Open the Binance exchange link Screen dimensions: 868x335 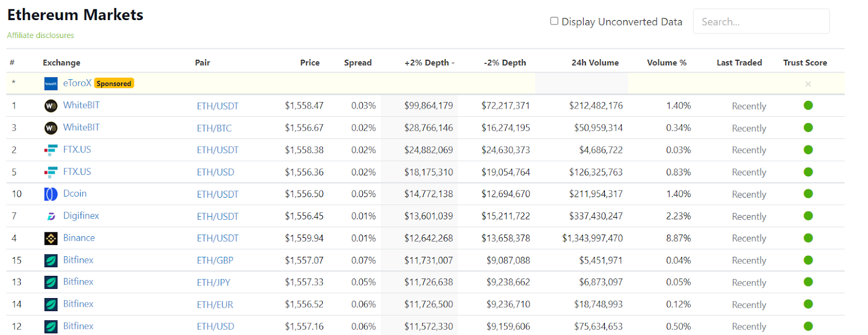[x=79, y=238]
